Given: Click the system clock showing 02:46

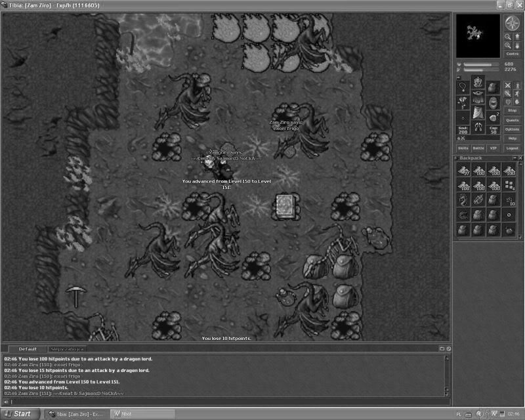Looking at the screenshot, I should [x=514, y=414].
